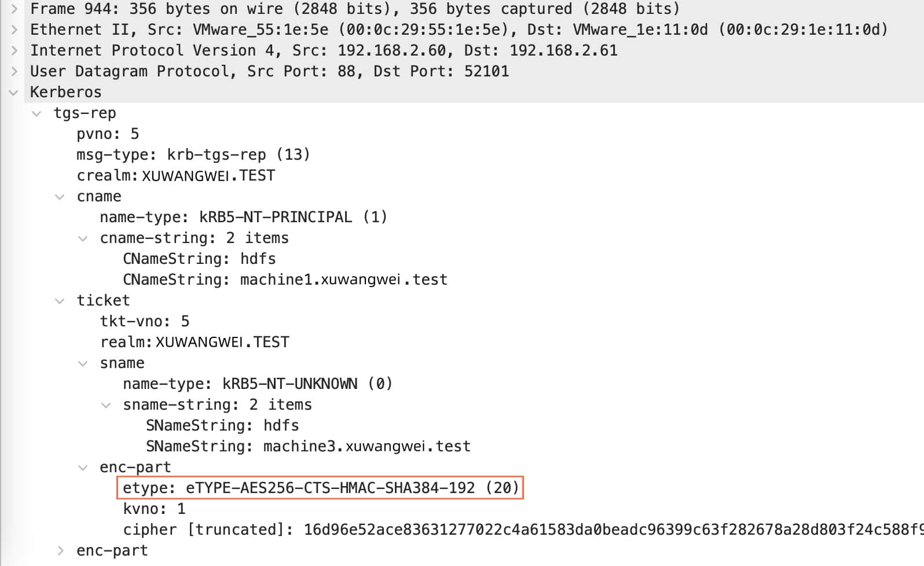Collapse the cname node
Viewport: 924px width, 566px height.
pos(60,197)
